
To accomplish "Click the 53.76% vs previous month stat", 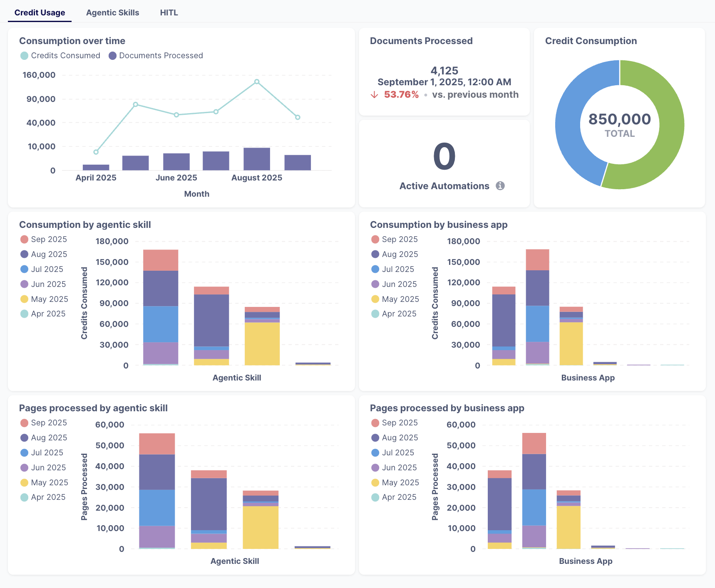I will [400, 94].
